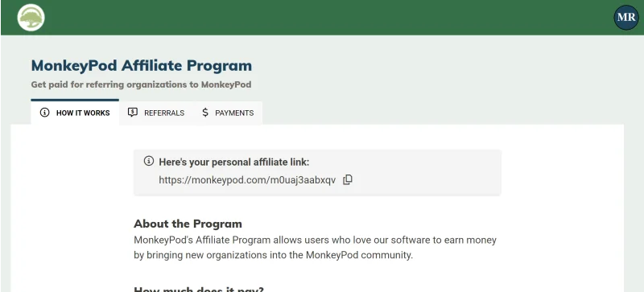Image resolution: width=644 pixels, height=292 pixels.
Task: Click the speech bubble dollar icon on Referrals
Action: (x=132, y=113)
